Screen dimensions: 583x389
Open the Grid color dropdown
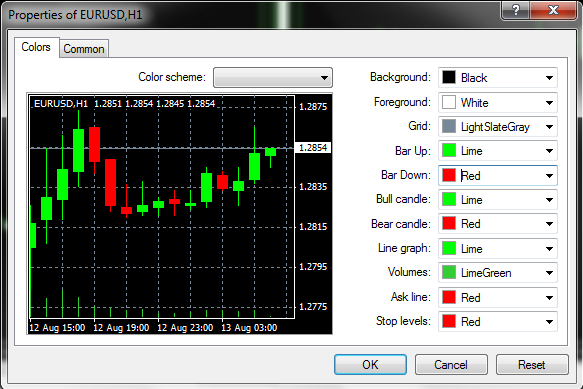click(x=498, y=127)
